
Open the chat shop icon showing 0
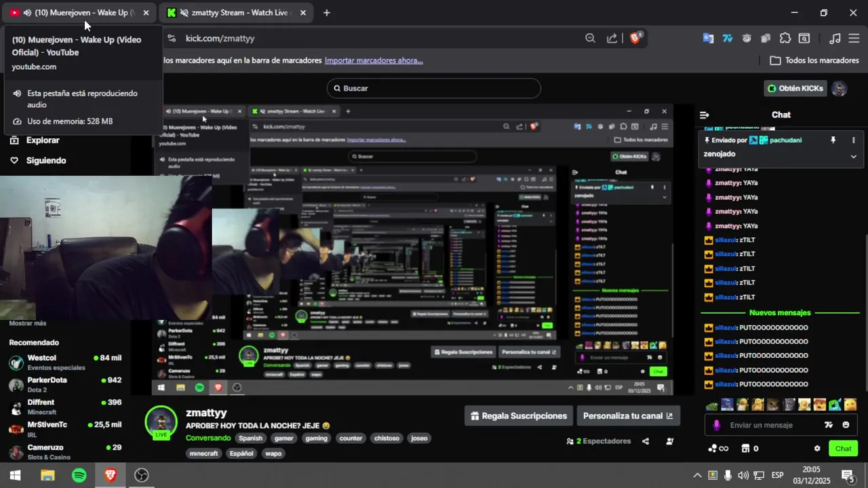pyautogui.click(x=750, y=449)
